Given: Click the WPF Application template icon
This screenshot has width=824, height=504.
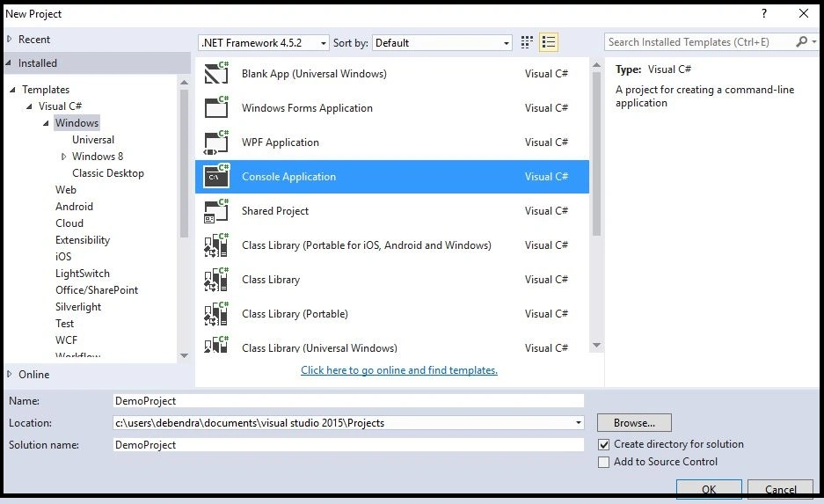Looking at the screenshot, I should [x=216, y=142].
